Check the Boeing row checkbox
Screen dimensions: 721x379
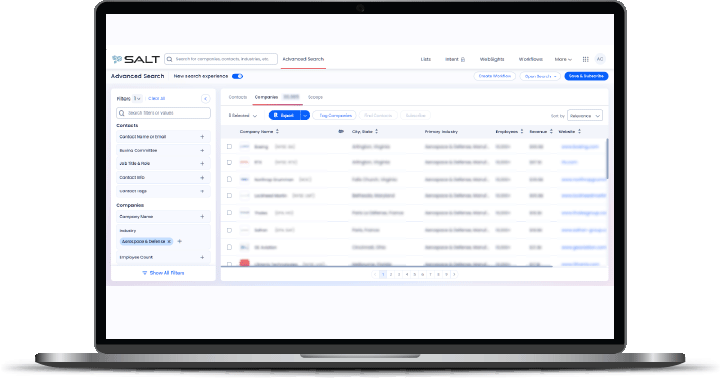(229, 147)
